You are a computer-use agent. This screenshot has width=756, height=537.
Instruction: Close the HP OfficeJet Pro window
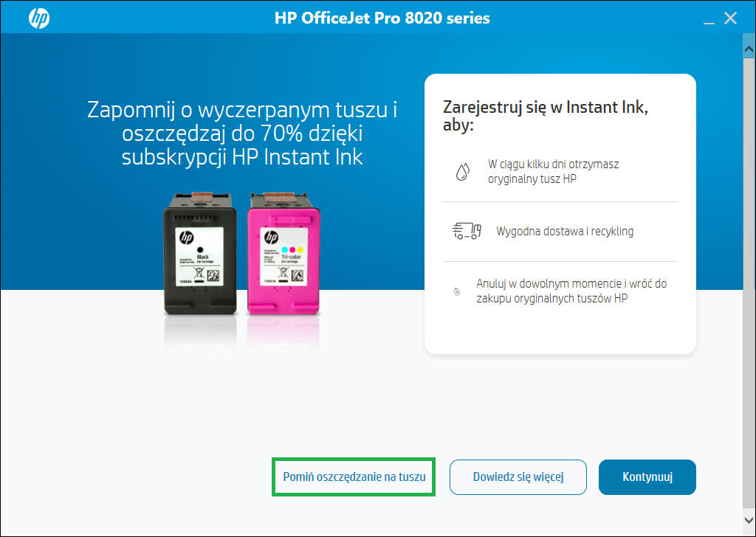pyautogui.click(x=730, y=18)
